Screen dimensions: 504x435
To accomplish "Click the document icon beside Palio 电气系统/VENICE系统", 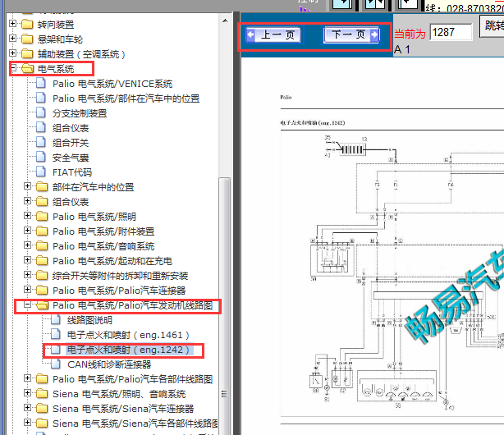I will (x=41, y=83).
